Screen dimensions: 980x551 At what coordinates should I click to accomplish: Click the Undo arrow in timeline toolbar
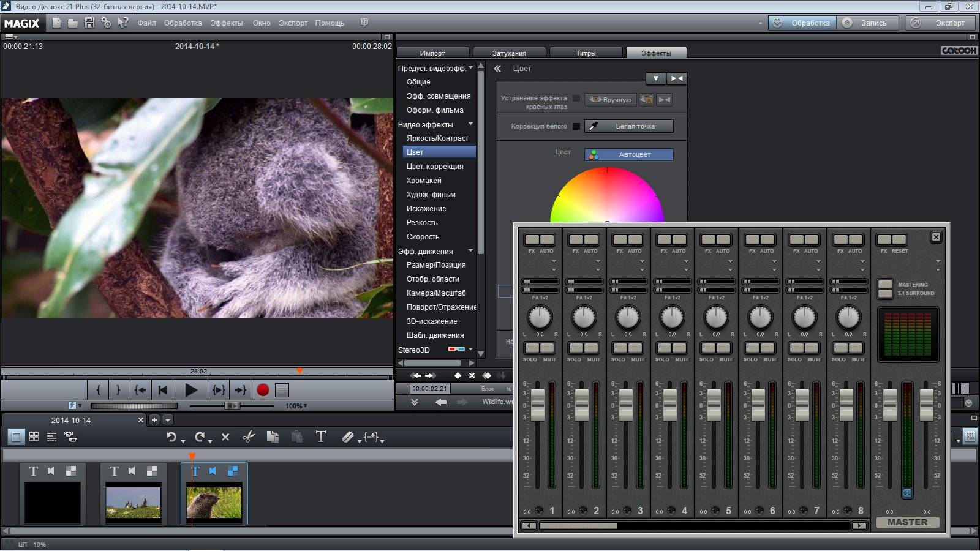point(171,437)
